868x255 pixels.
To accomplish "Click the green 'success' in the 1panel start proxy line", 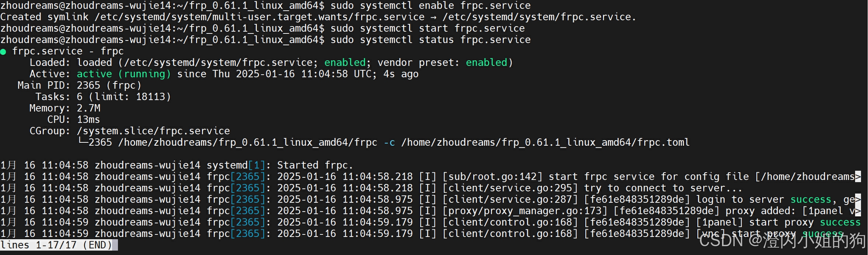I will 840,222.
